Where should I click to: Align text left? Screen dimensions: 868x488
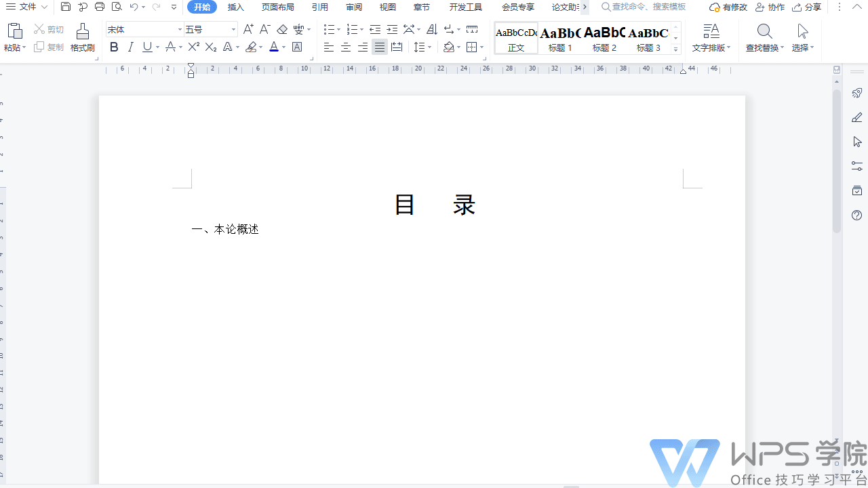329,47
